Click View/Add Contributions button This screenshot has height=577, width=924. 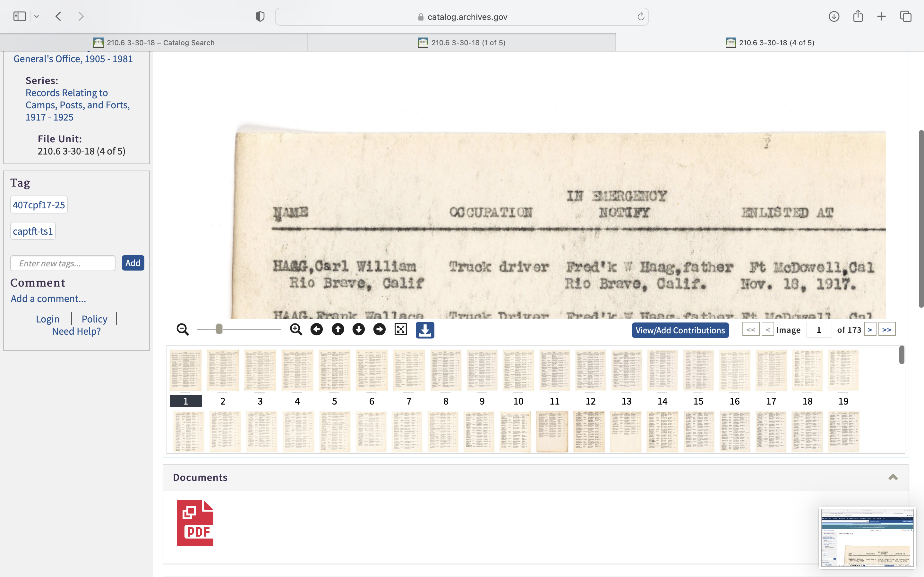[680, 330]
